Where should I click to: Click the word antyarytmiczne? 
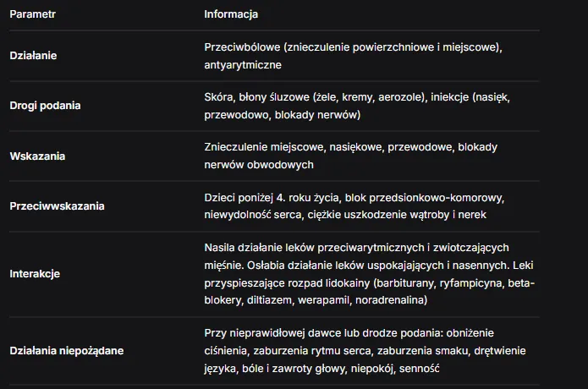[243, 65]
